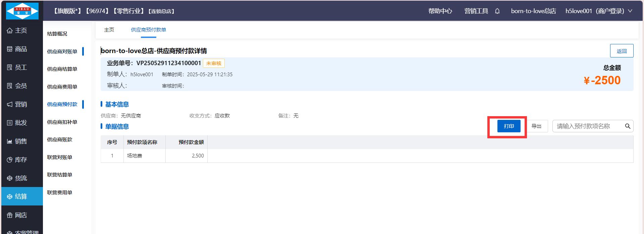Focus the 预付款项名称 search input field
The width and height of the screenshot is (644, 234).
coord(588,126)
